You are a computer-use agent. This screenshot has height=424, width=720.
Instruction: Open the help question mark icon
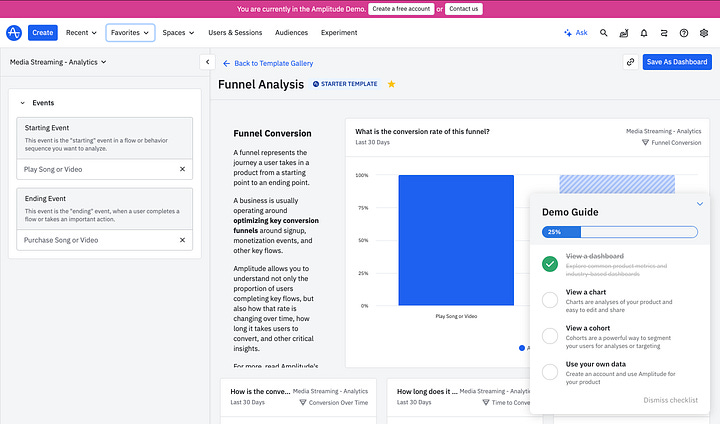684,33
